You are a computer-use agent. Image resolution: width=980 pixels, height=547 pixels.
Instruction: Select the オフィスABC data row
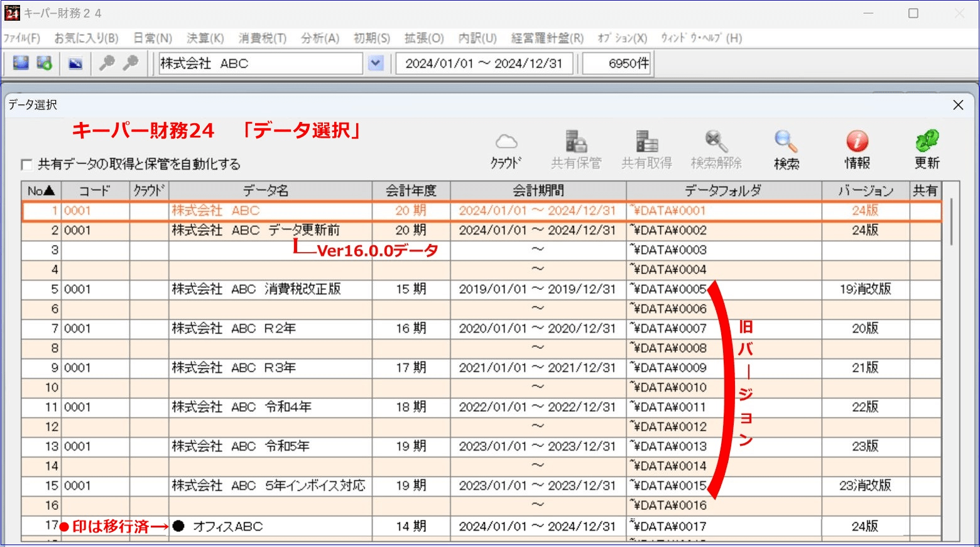[482, 527]
